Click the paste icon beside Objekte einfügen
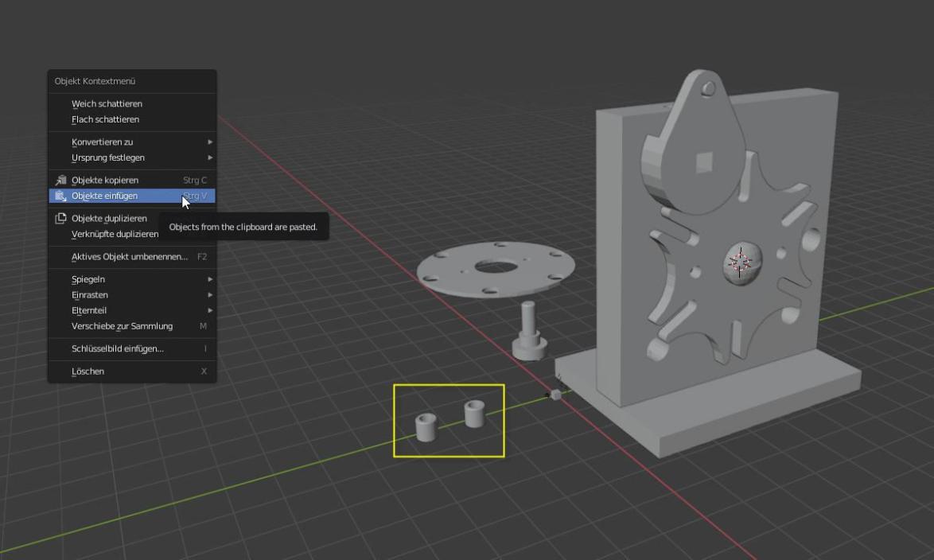 pos(60,196)
